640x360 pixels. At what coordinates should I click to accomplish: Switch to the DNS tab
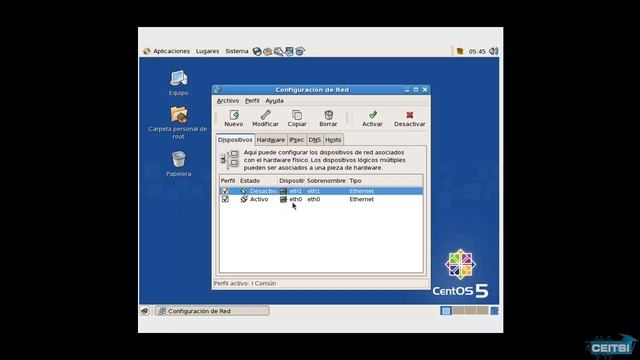pos(314,140)
